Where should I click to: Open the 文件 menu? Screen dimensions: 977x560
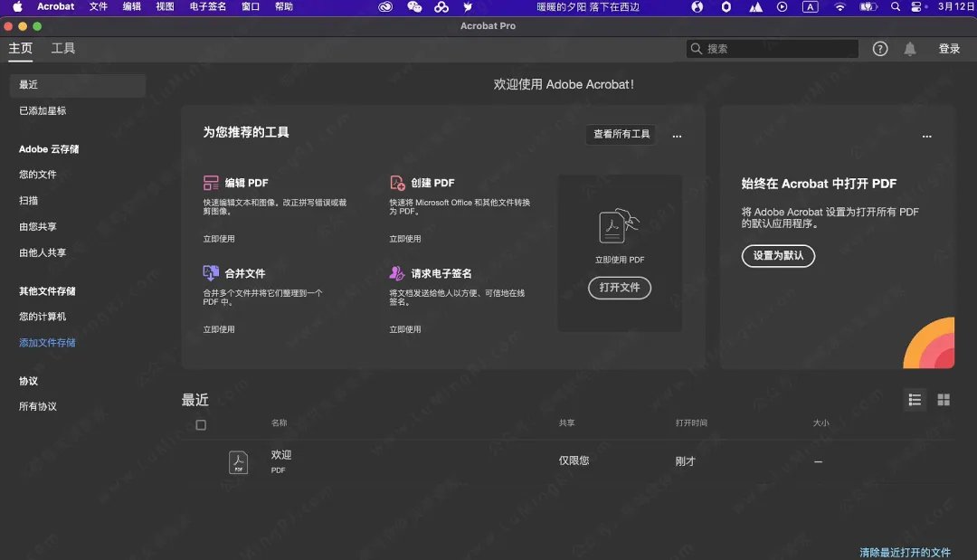pos(98,6)
